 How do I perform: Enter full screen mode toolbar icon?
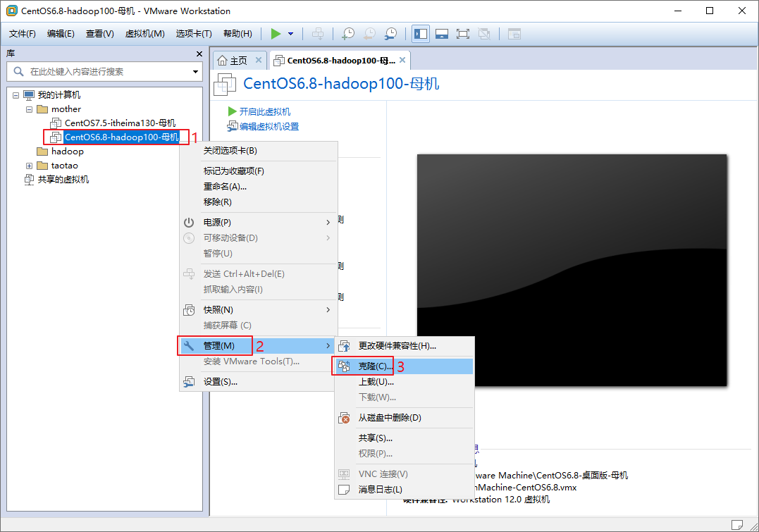[x=463, y=33]
